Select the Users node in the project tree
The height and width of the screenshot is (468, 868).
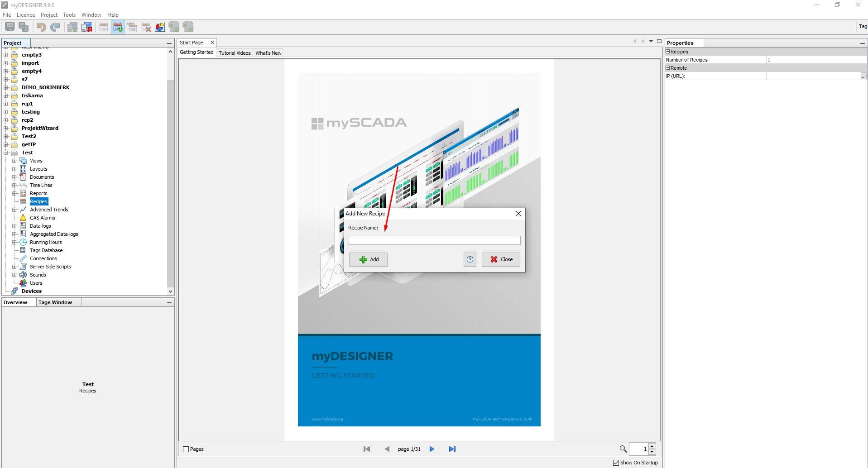(36, 283)
